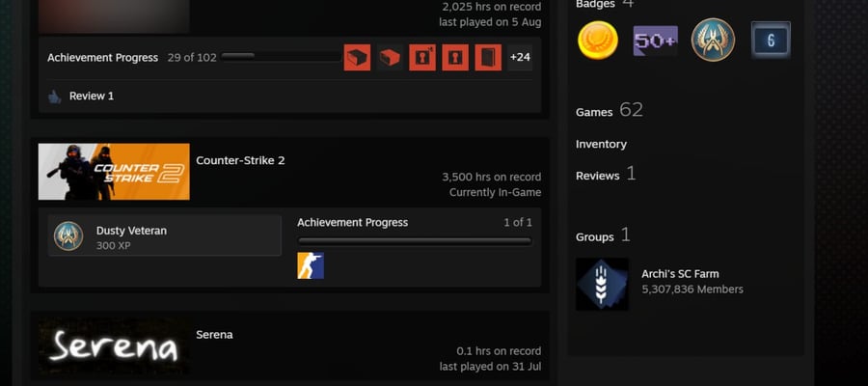Click the Dusty Veteran badge icon

tap(68, 235)
